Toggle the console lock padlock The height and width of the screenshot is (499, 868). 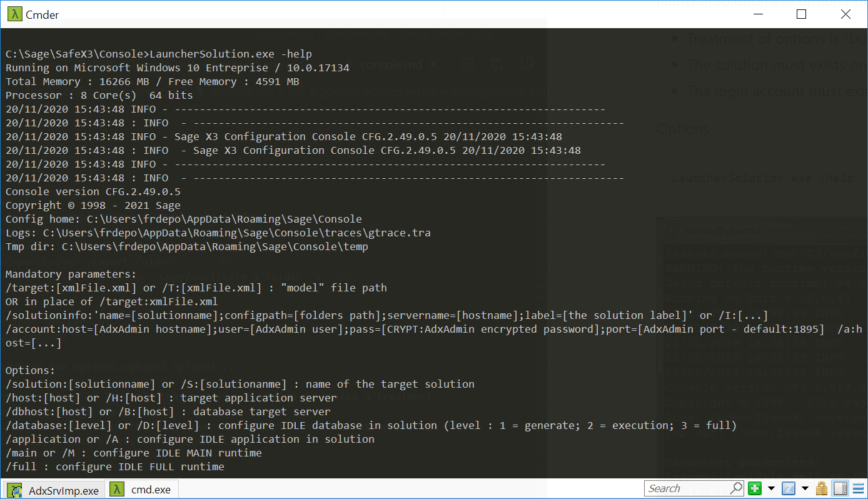coord(820,488)
